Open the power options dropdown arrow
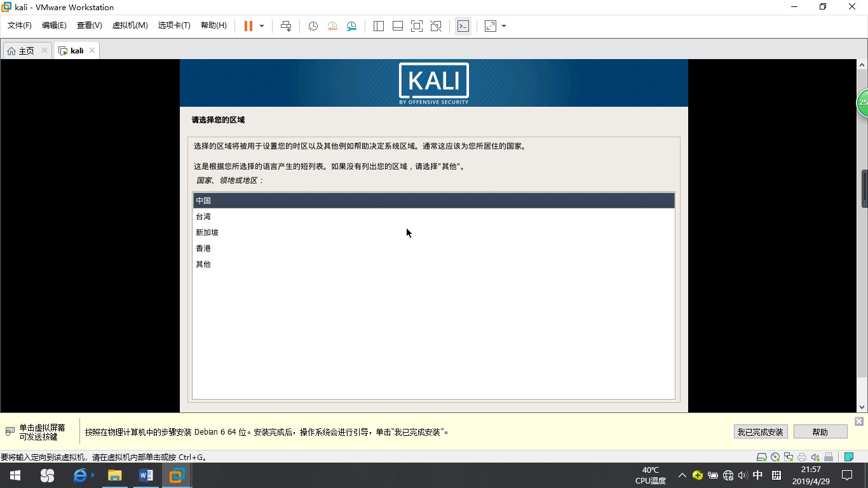The image size is (868, 488). [262, 26]
